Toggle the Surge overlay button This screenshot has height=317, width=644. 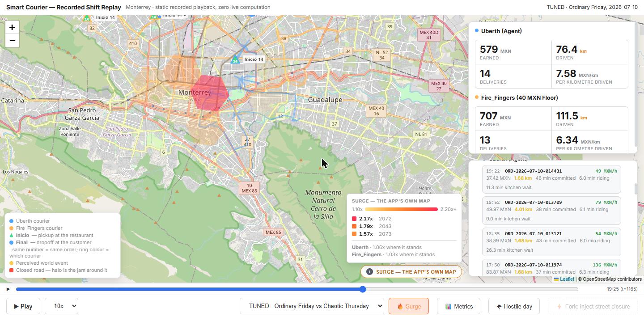[x=409, y=306]
